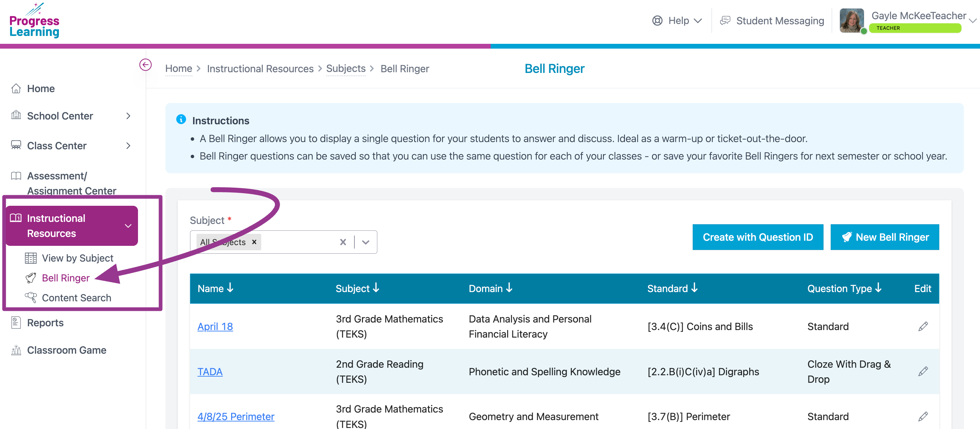
Task: Open Classroom Game
Action: point(66,350)
